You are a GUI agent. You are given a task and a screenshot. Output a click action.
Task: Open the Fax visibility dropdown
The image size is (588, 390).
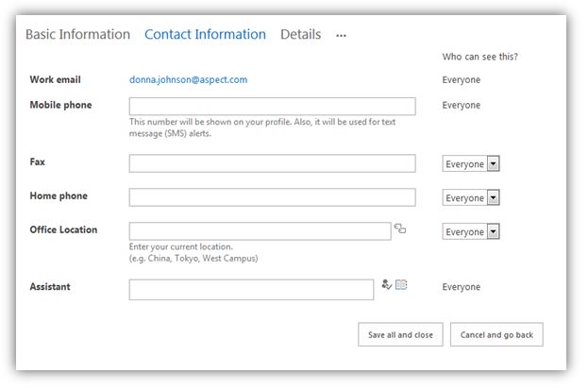471,163
